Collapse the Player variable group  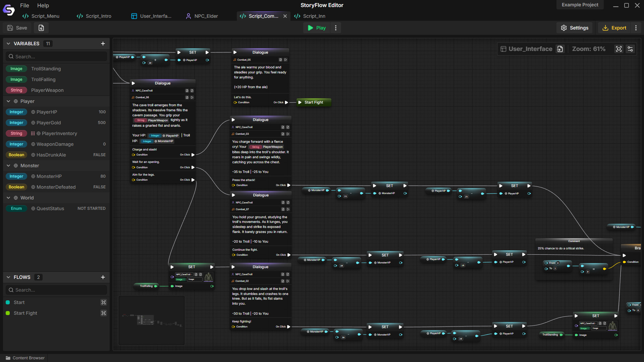click(8, 101)
